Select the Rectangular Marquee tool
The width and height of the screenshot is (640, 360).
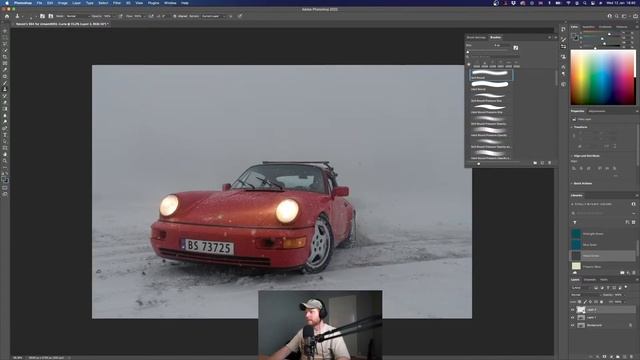[x=5, y=37]
